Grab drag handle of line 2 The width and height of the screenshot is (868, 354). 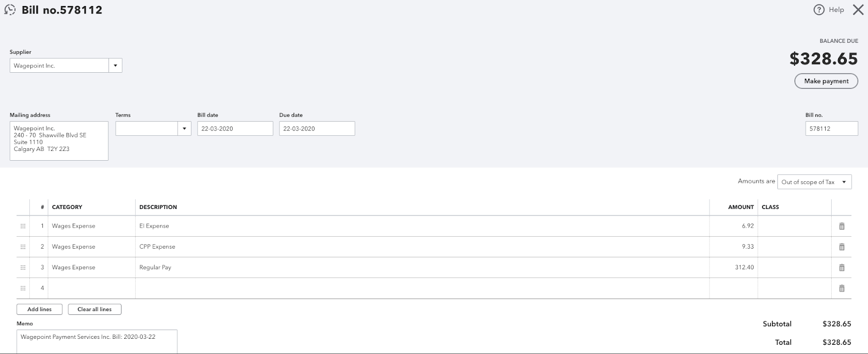point(23,247)
